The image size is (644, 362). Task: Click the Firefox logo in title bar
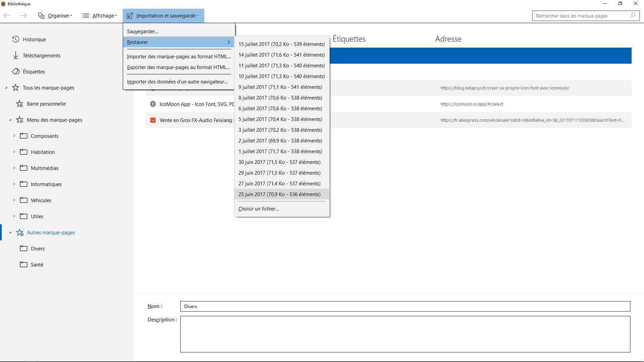coord(3,4)
